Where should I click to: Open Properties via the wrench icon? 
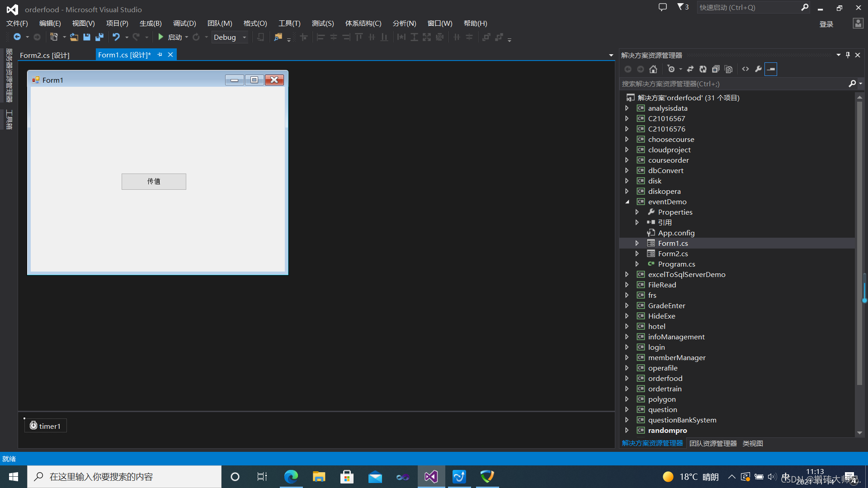pos(758,69)
